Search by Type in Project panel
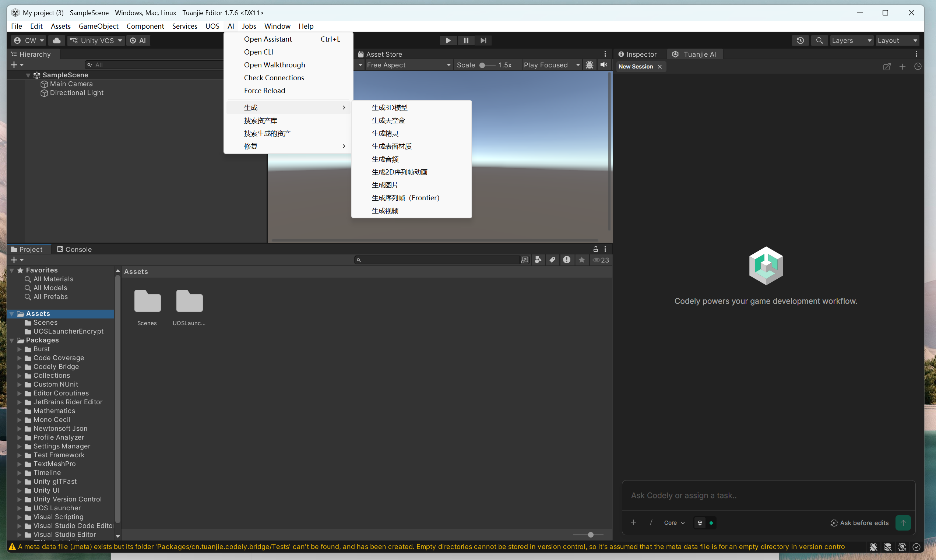The image size is (936, 560). (538, 260)
